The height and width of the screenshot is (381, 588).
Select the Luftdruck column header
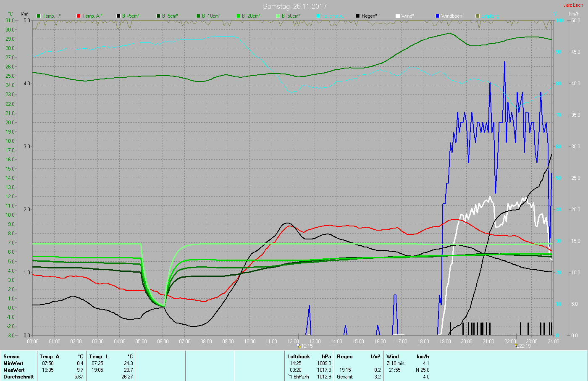click(x=298, y=357)
